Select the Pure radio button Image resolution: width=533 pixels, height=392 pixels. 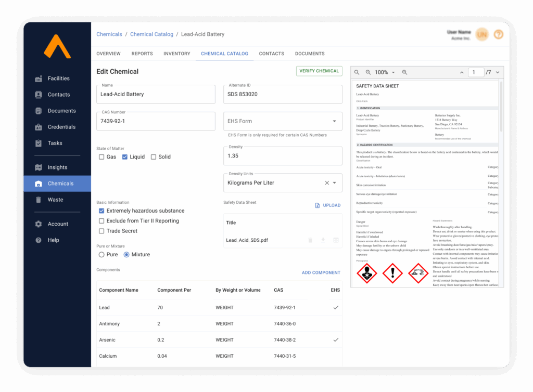click(101, 255)
